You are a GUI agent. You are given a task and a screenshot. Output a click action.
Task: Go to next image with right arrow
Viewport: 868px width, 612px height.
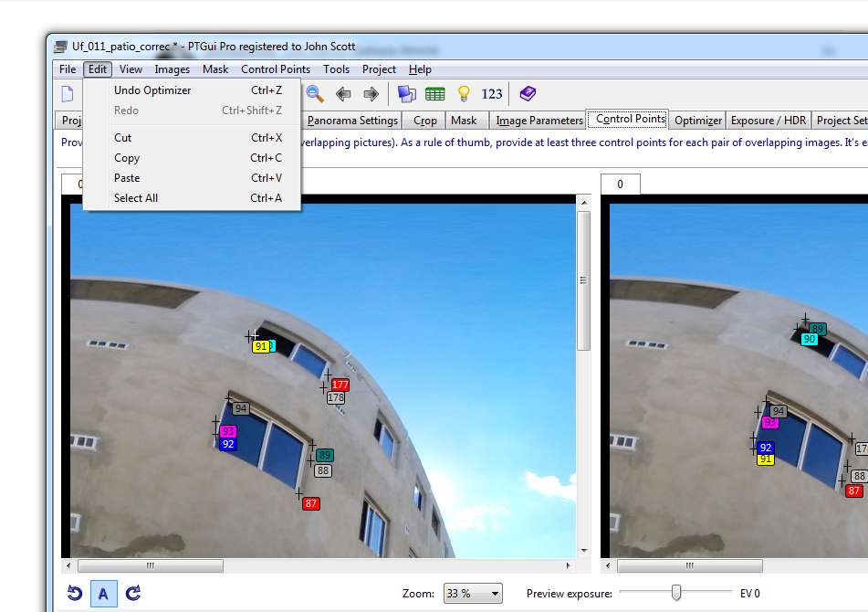pos(371,93)
